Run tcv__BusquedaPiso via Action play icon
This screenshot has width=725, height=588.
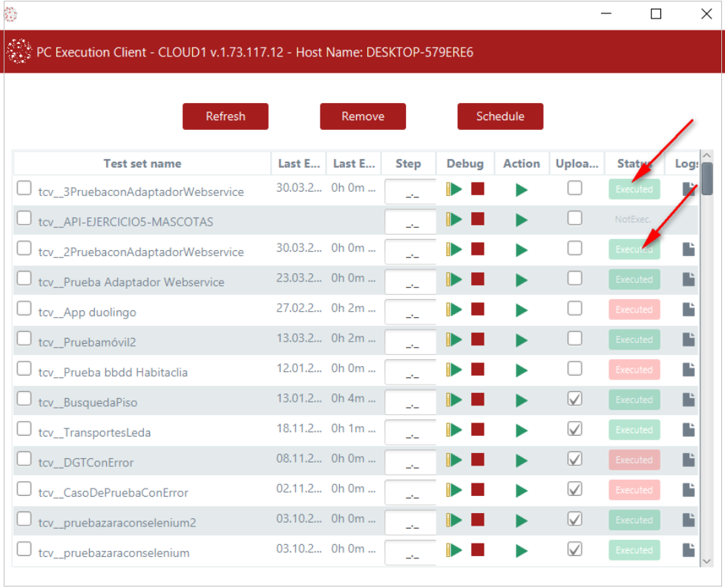[x=522, y=399]
